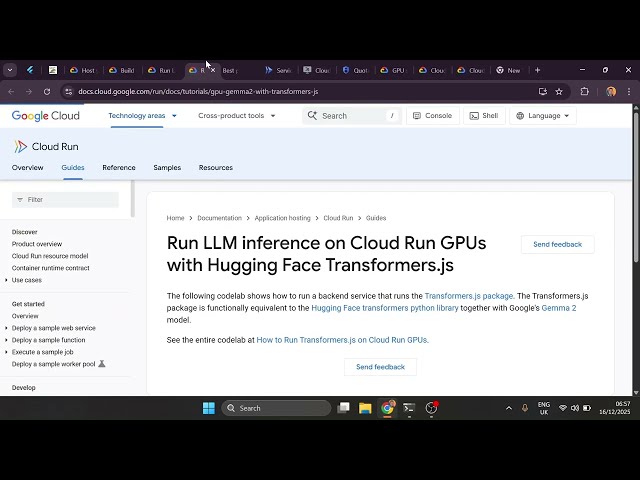
Task: Open Terminal from the taskbar
Action: pos(409,408)
